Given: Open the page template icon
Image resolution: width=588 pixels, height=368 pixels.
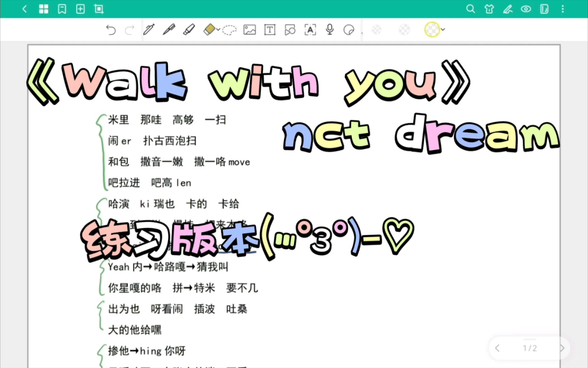Looking at the screenshot, I should pyautogui.click(x=544, y=9).
